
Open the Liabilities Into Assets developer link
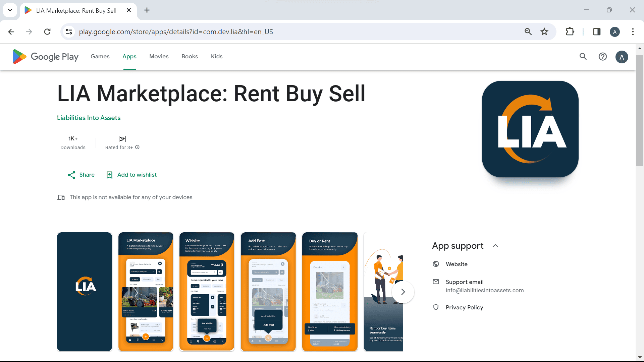[89, 118]
